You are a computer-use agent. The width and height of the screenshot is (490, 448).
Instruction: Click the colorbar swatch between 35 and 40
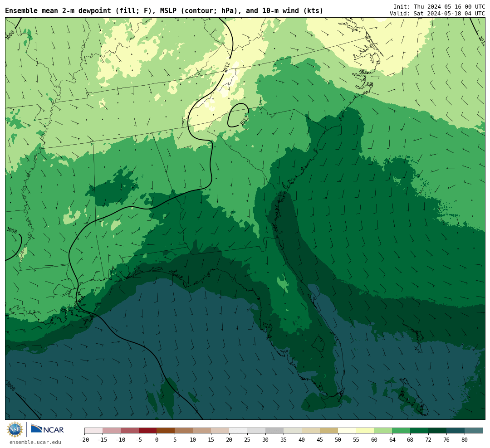click(x=293, y=431)
